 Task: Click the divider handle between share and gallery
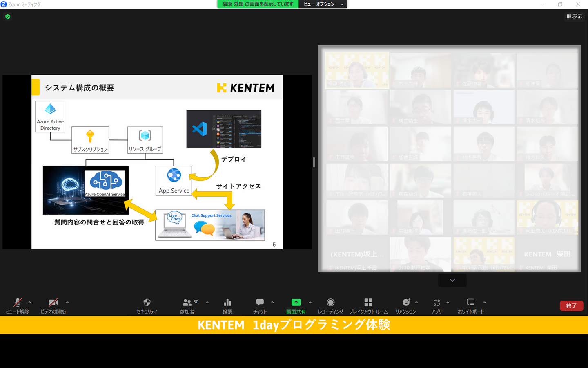pyautogui.click(x=314, y=162)
